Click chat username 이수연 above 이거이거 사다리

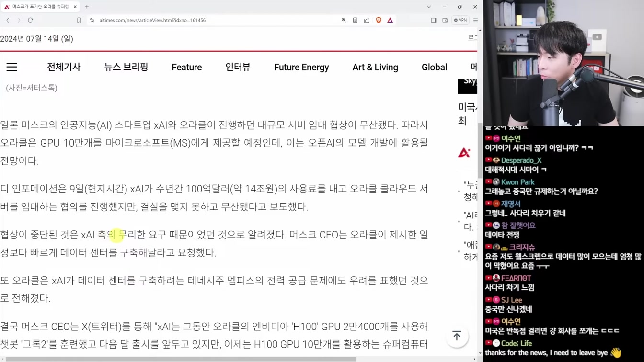click(511, 138)
